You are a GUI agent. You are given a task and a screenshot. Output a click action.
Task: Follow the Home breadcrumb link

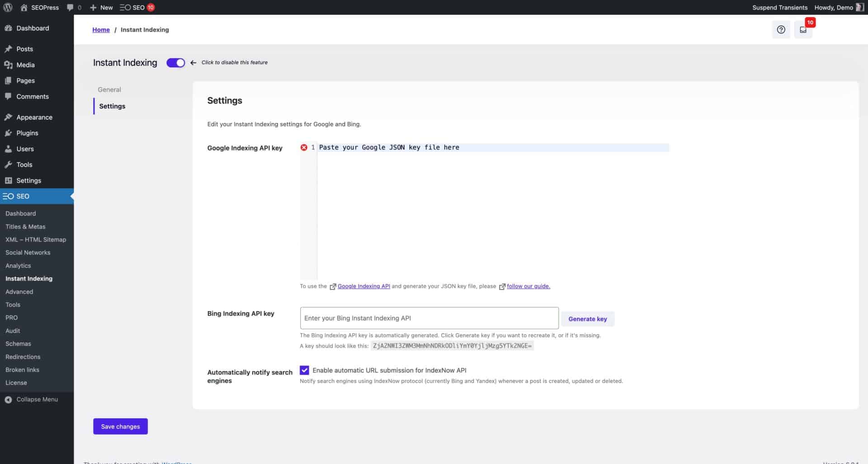click(x=101, y=30)
